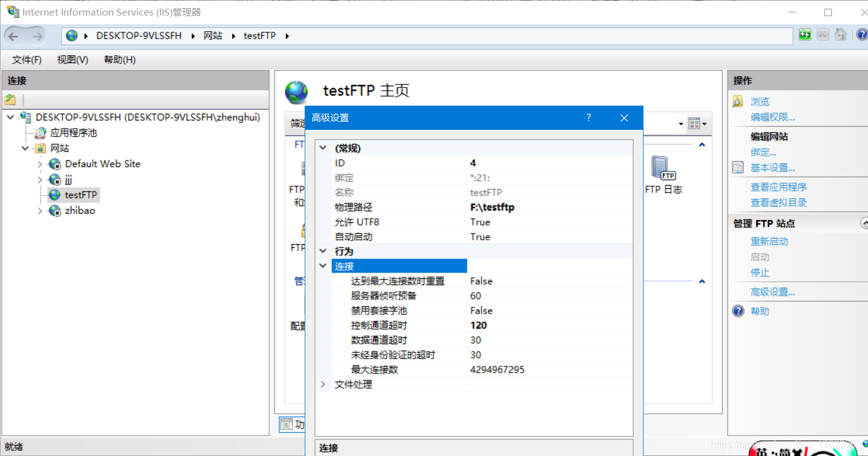Click the 应用程序池 application pool icon
This screenshot has height=456, width=868.
tap(40, 132)
